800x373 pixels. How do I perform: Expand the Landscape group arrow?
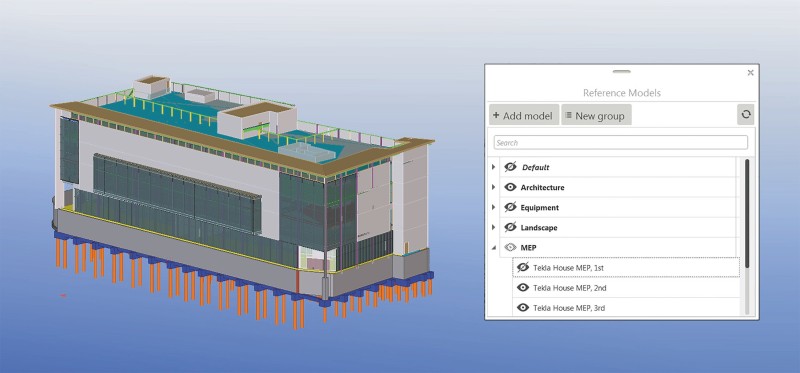coord(493,228)
